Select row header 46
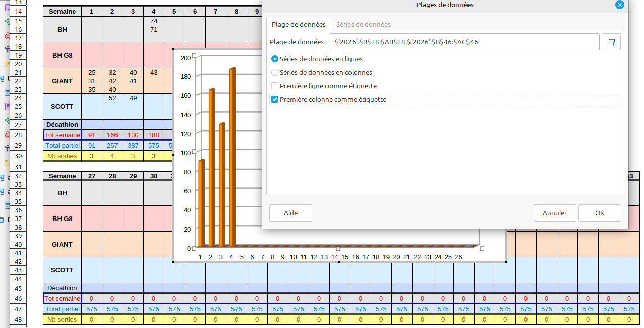 (18, 299)
